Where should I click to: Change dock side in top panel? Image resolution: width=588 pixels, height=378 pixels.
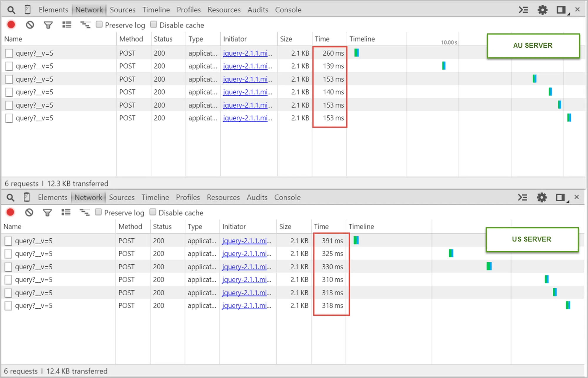click(563, 10)
